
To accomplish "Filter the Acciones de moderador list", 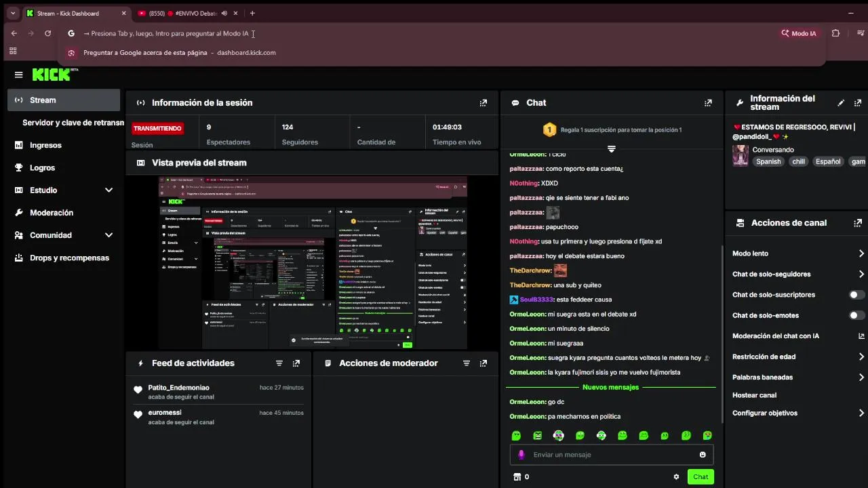I will point(466,363).
